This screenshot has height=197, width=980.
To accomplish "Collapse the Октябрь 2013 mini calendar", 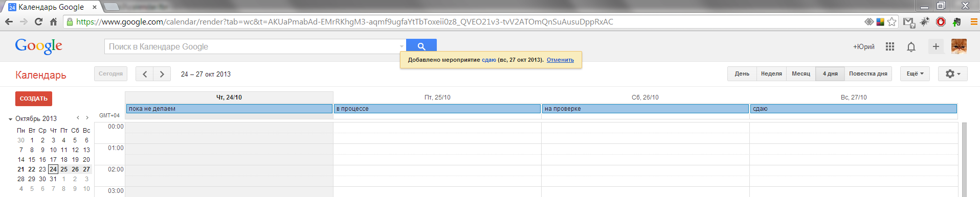I will pyautogui.click(x=10, y=119).
